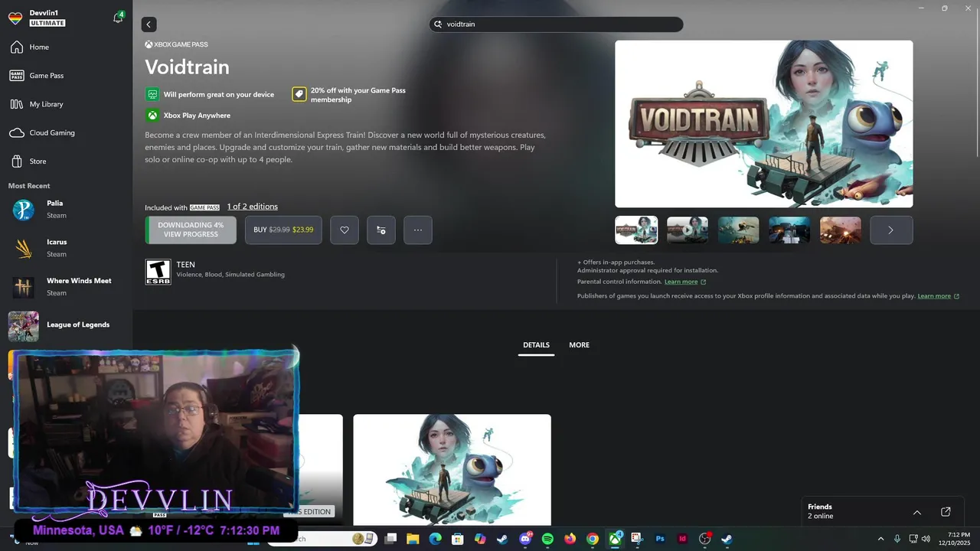Image resolution: width=980 pixels, height=551 pixels.
Task: Open the large Voidtrain hero image
Action: coord(764,124)
